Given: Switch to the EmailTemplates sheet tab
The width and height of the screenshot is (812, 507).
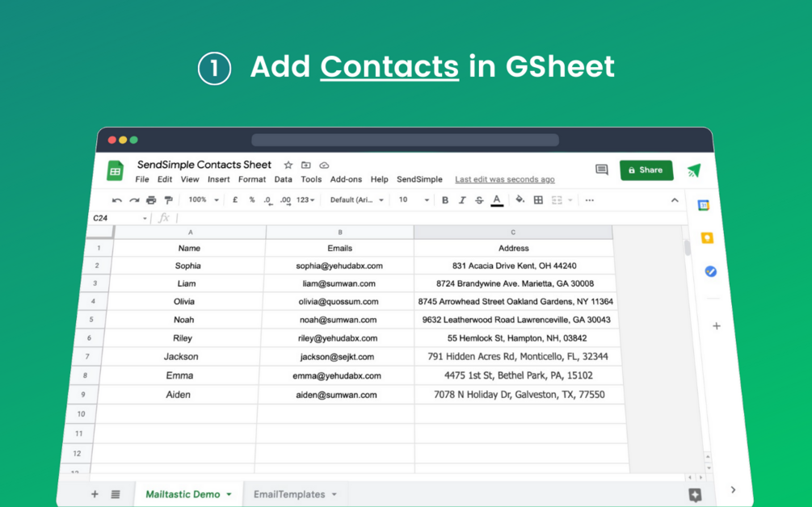Looking at the screenshot, I should (x=289, y=495).
